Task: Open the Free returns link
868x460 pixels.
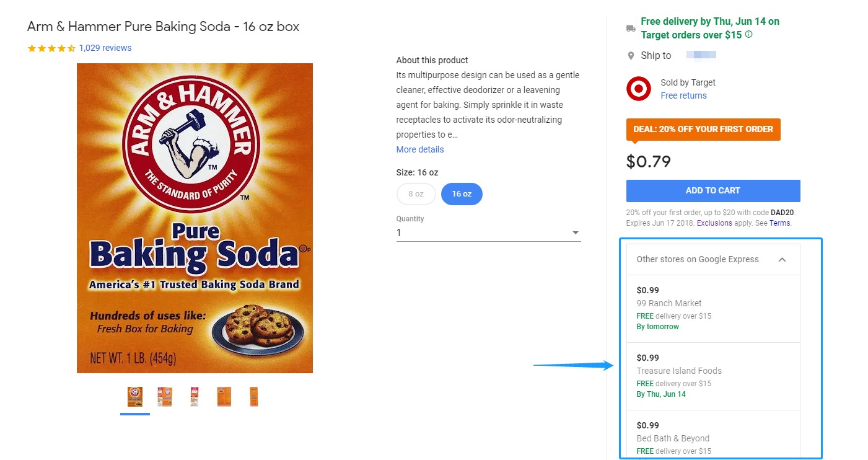Action: point(683,95)
